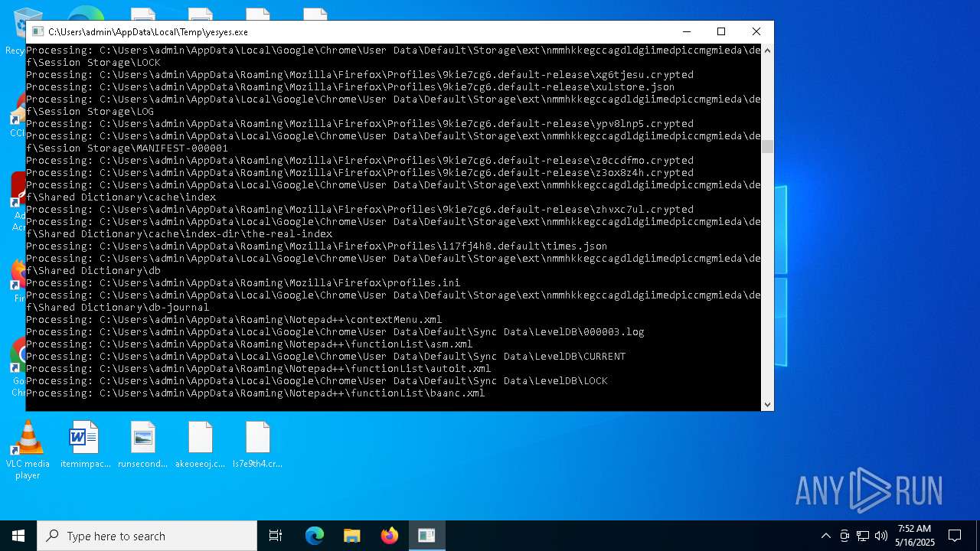Launch Firefox from the taskbar
The height and width of the screenshot is (551, 980).
click(390, 536)
